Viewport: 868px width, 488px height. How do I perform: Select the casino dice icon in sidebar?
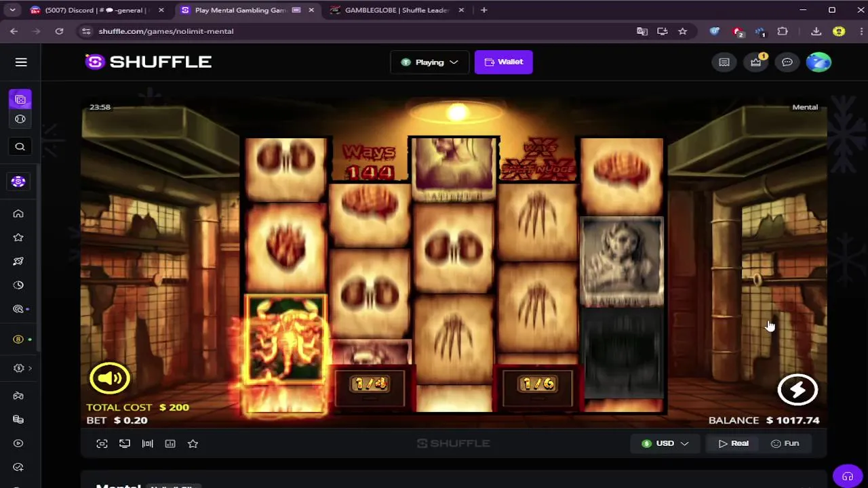pyautogui.click(x=20, y=100)
